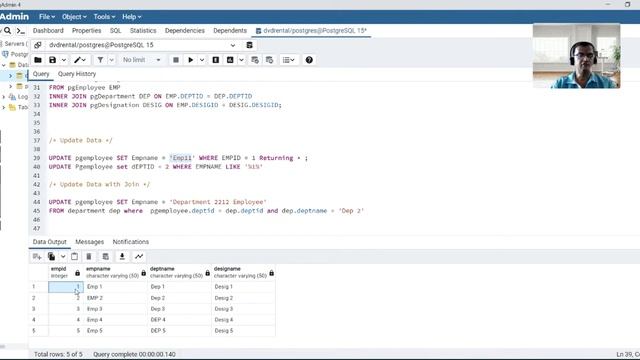Click the Filter funnel icon
The width and height of the screenshot is (640, 360).
point(100,60)
